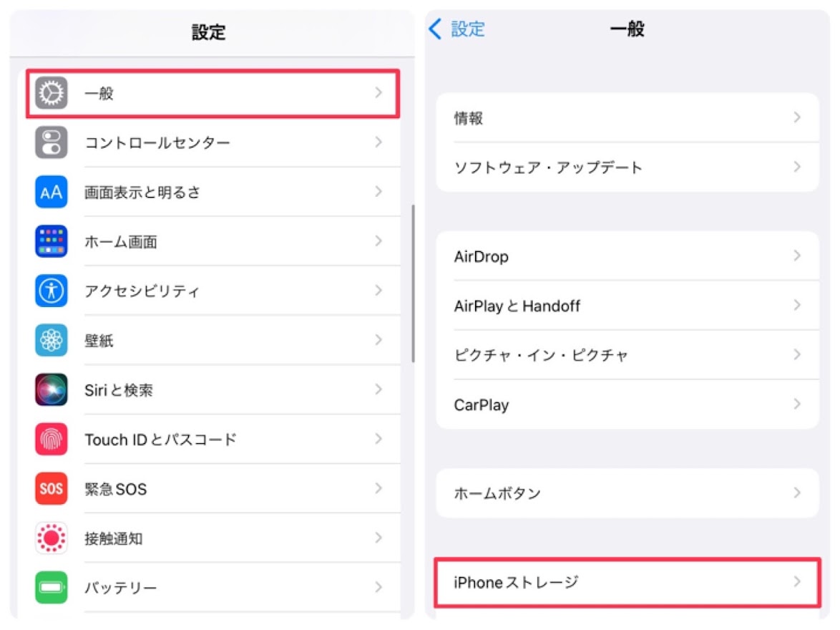Tap the Control Center (コントロールセンター) toggle icon
Viewport: 840px width, 630px height.
point(52,142)
